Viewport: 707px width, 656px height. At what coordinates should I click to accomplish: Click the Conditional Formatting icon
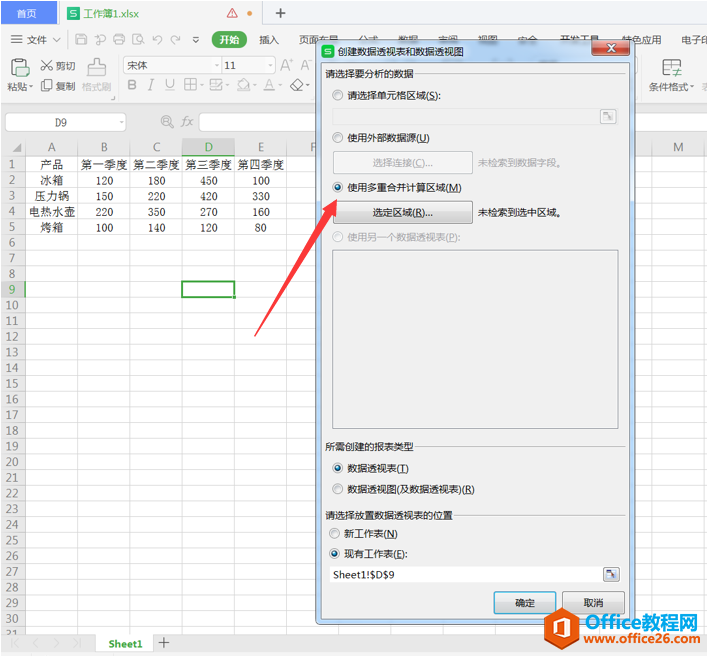pyautogui.click(x=671, y=68)
